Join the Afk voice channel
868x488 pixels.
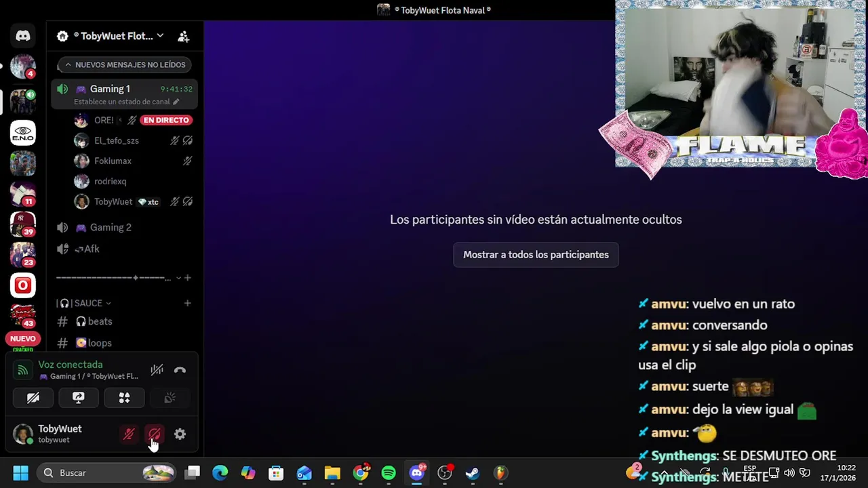pos(124,249)
